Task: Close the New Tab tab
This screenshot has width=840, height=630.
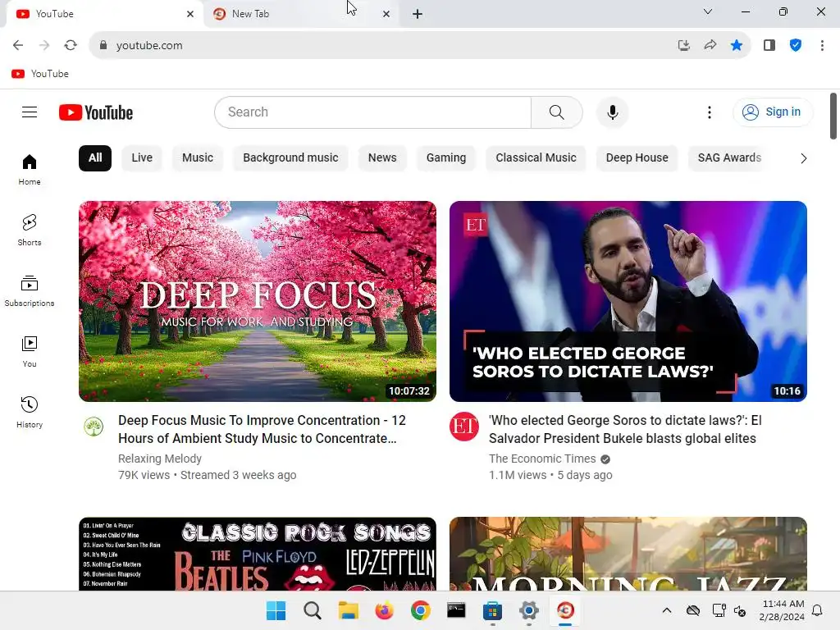Action: pyautogui.click(x=386, y=14)
